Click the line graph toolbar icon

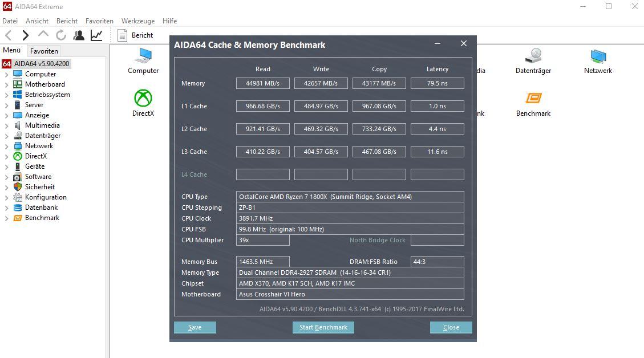96,35
